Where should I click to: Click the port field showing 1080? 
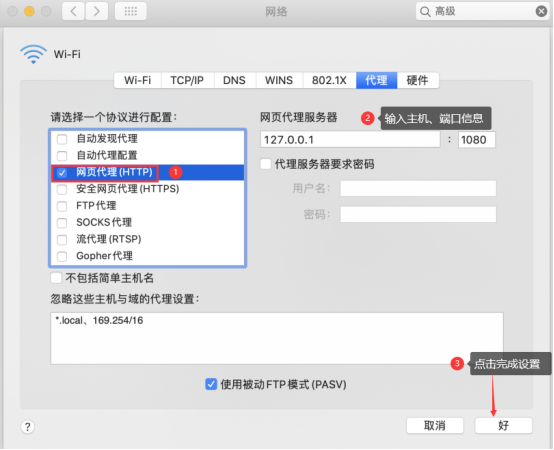pos(477,140)
